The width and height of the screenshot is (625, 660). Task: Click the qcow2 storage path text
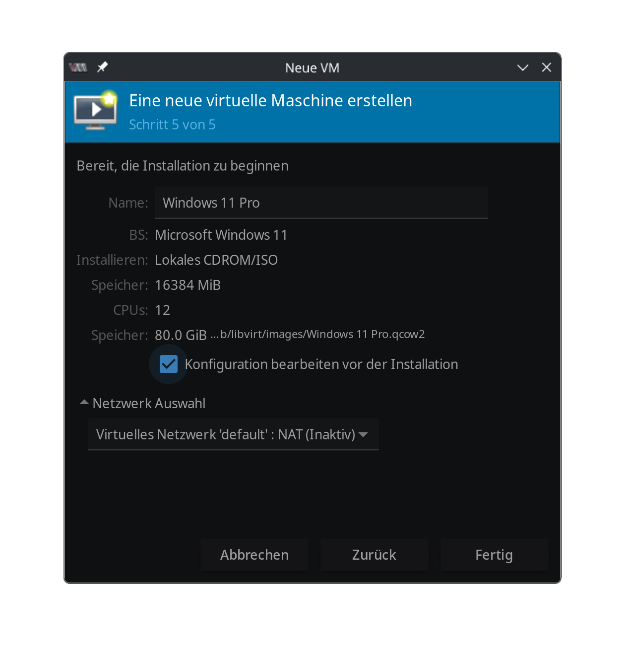318,334
